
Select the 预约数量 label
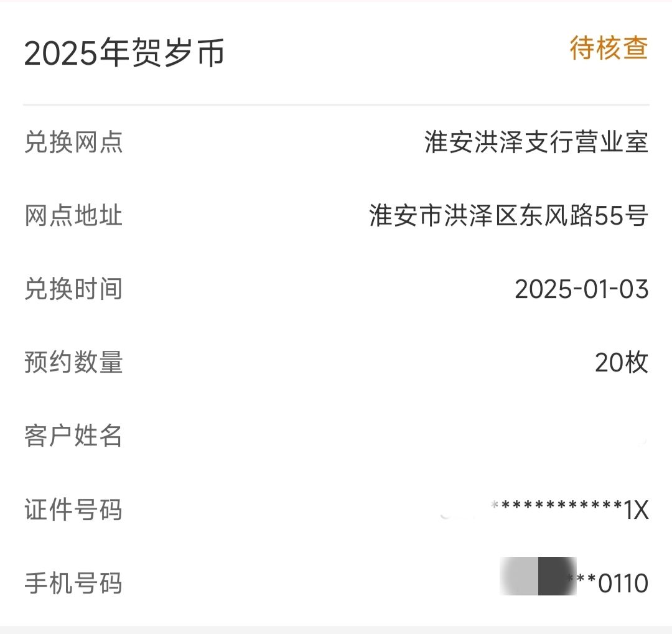73,362
